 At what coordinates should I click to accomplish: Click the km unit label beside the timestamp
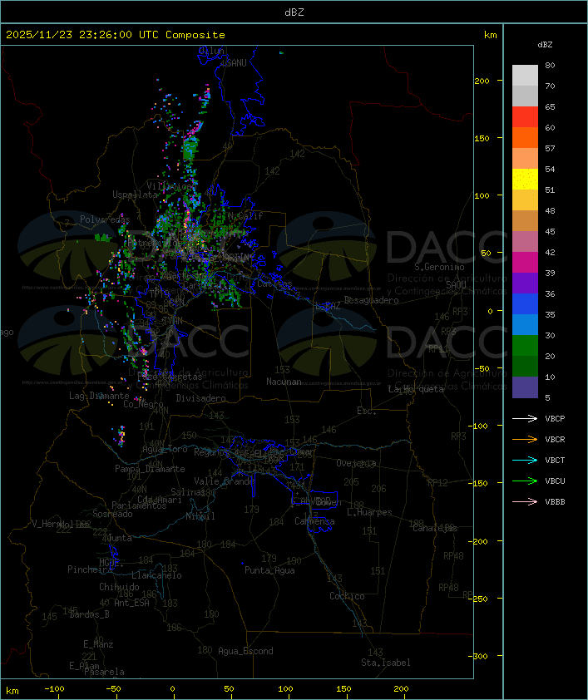[x=490, y=35]
